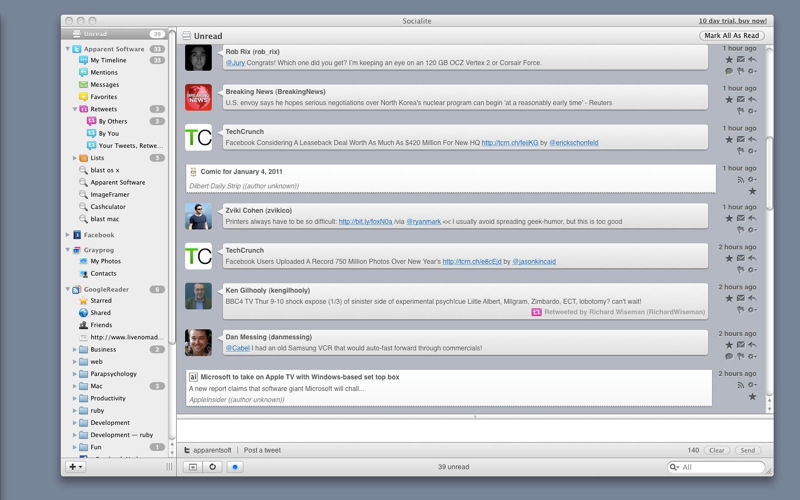Favorite the Rob Rix tweet with star icon

tap(729, 60)
